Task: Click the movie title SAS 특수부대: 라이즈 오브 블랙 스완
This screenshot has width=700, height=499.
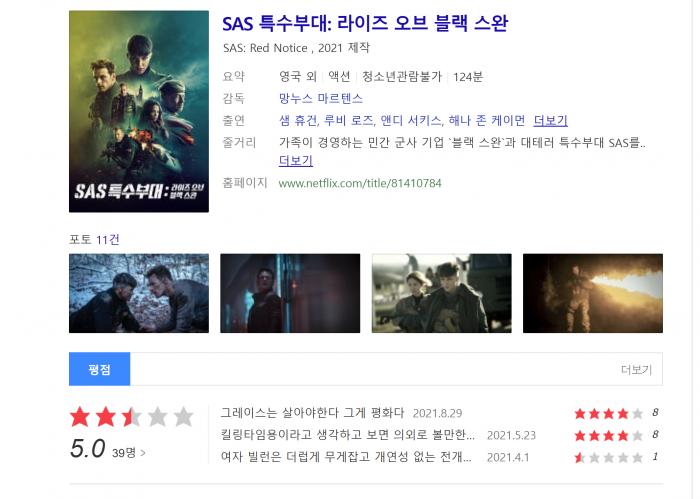Action: [x=365, y=23]
